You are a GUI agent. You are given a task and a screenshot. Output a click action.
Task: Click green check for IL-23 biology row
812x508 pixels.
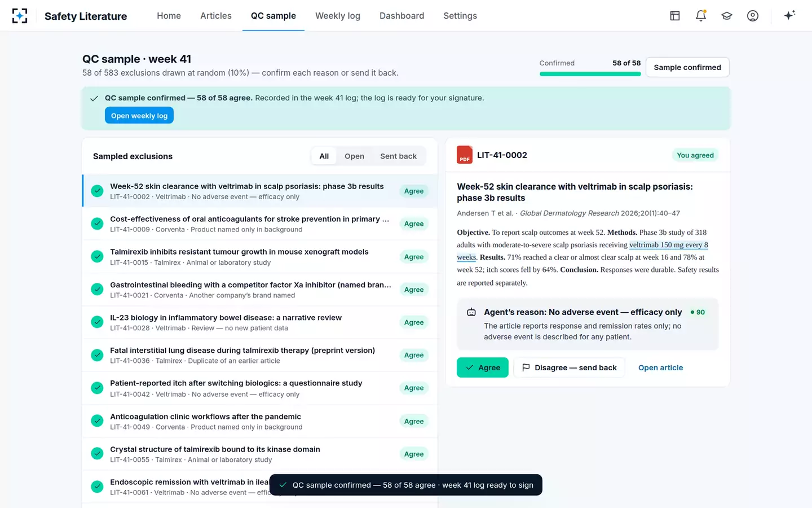[x=98, y=322]
